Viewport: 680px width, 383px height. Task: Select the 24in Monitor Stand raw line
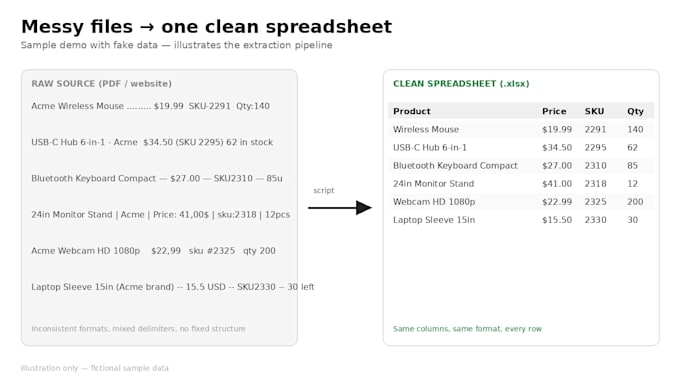pos(160,215)
